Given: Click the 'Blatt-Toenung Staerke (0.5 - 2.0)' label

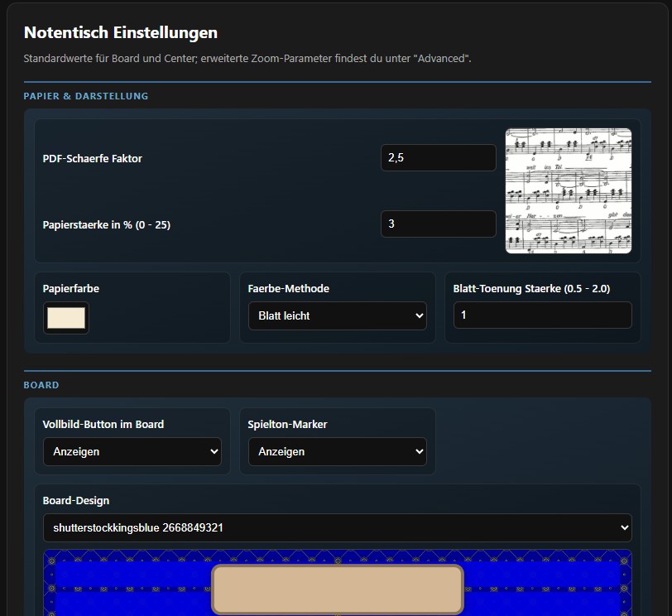Looking at the screenshot, I should pos(531,288).
